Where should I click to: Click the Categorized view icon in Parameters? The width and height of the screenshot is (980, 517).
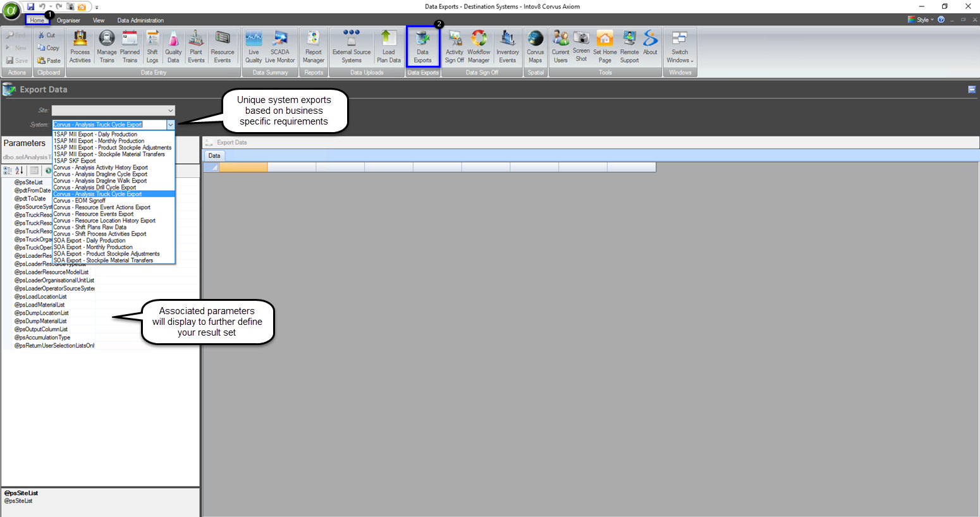click(8, 171)
